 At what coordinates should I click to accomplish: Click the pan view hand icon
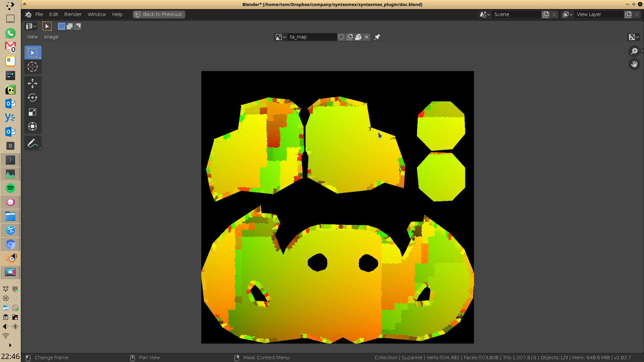click(634, 64)
